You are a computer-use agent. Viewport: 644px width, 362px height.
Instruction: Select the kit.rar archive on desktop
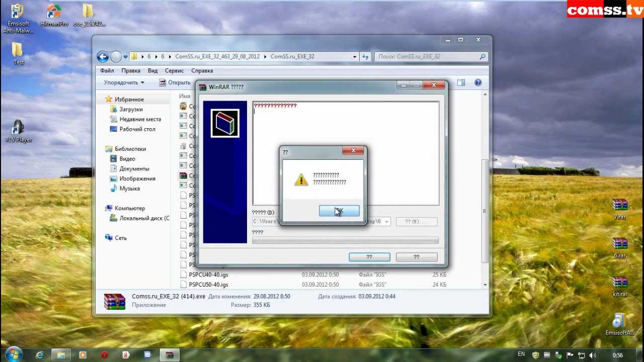[x=620, y=287]
